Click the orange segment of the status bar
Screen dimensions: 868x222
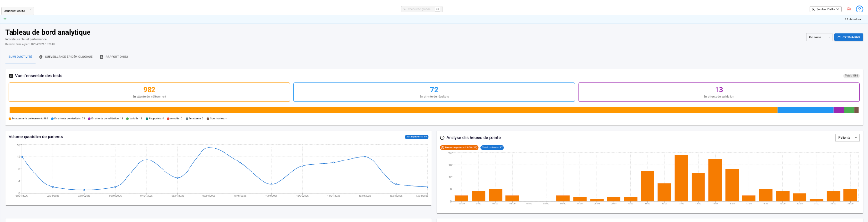click(393, 110)
